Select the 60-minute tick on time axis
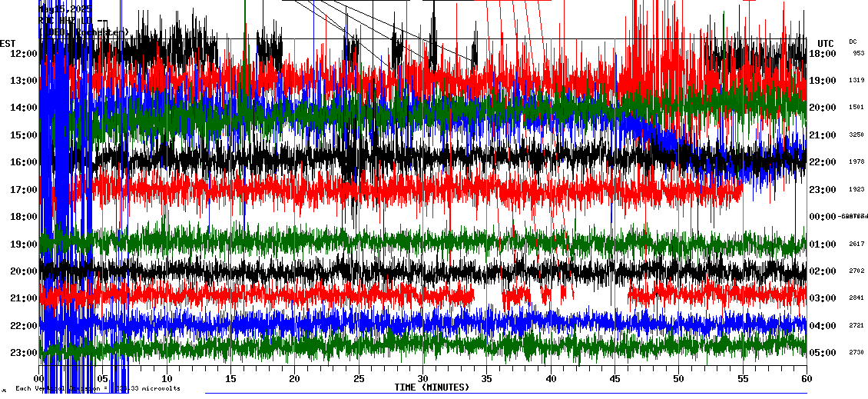868x399 pixels. [x=806, y=379]
